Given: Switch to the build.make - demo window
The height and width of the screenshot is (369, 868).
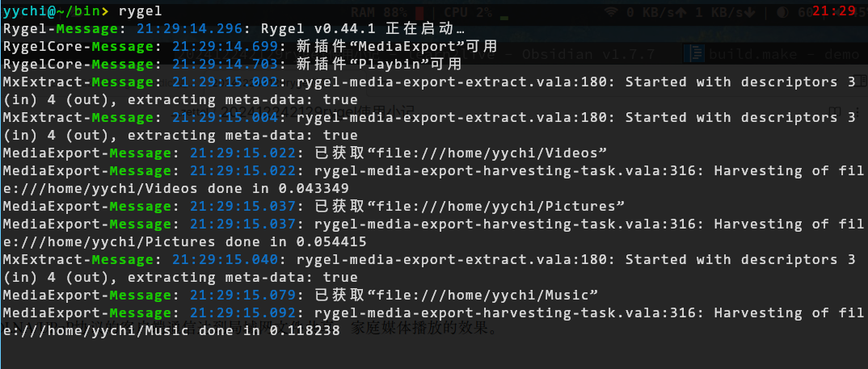Looking at the screenshot, I should (x=771, y=54).
